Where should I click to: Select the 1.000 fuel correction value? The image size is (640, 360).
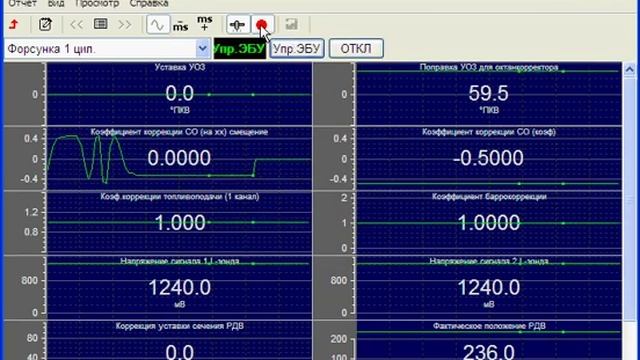tap(180, 223)
